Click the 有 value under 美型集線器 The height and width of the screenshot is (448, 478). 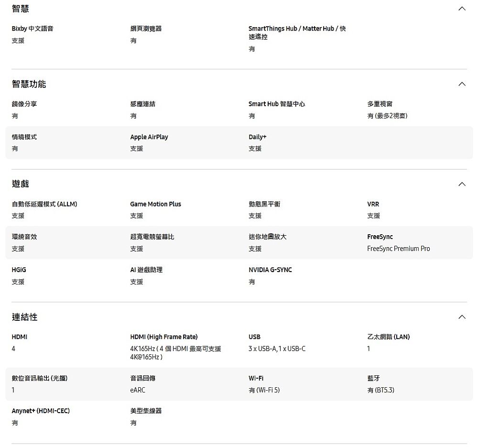[133, 423]
